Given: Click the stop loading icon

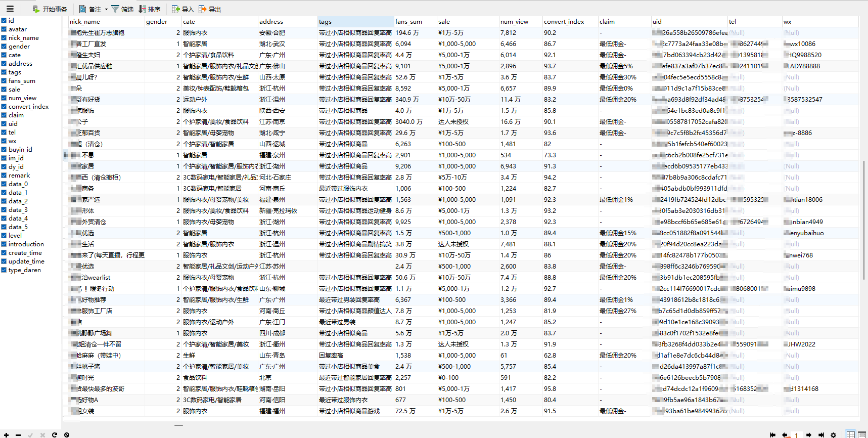Looking at the screenshot, I should click(x=67, y=435).
